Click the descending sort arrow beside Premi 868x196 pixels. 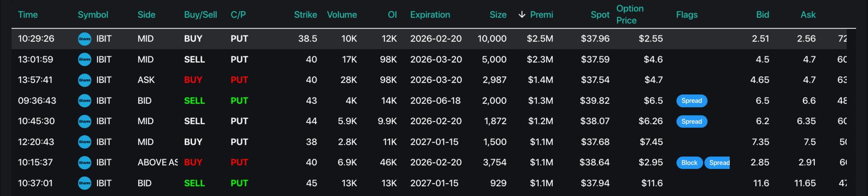pos(522,14)
